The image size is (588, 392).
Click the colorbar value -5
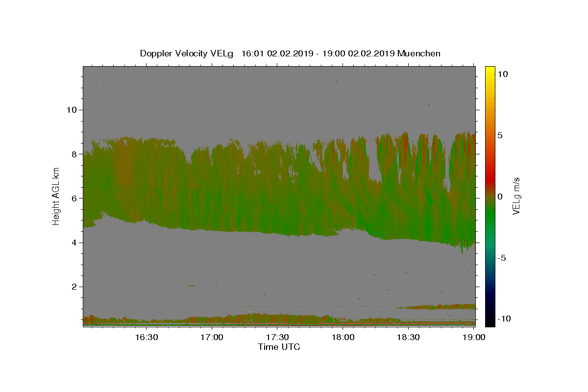(502, 258)
